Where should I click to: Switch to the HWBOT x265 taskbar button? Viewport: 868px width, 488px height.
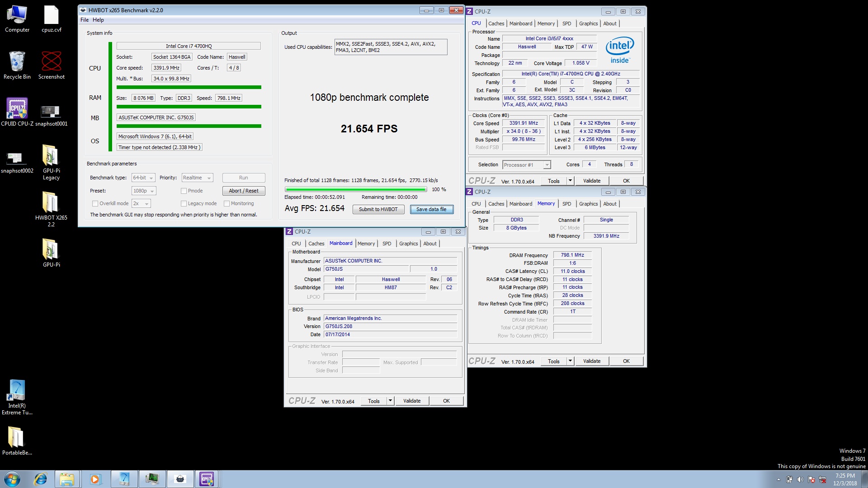click(180, 479)
